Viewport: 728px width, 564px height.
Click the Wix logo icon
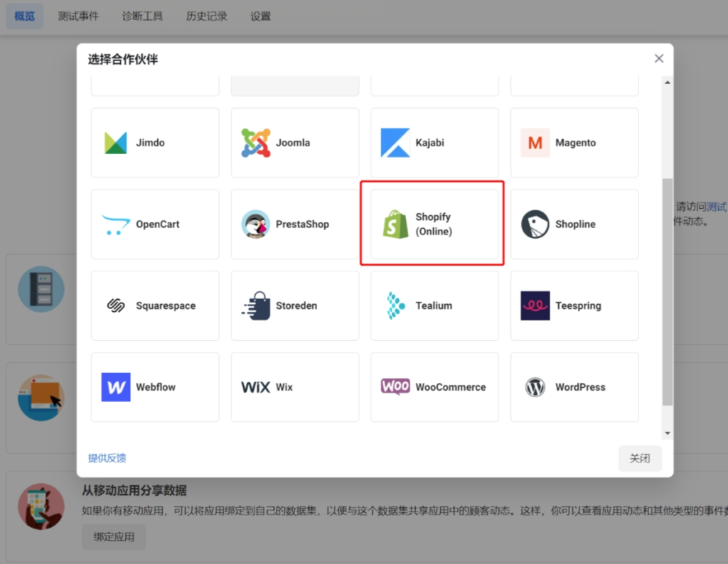tap(256, 387)
